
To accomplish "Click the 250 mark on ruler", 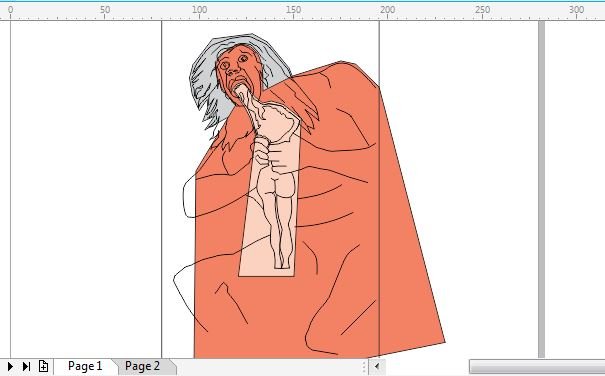I will point(482,10).
